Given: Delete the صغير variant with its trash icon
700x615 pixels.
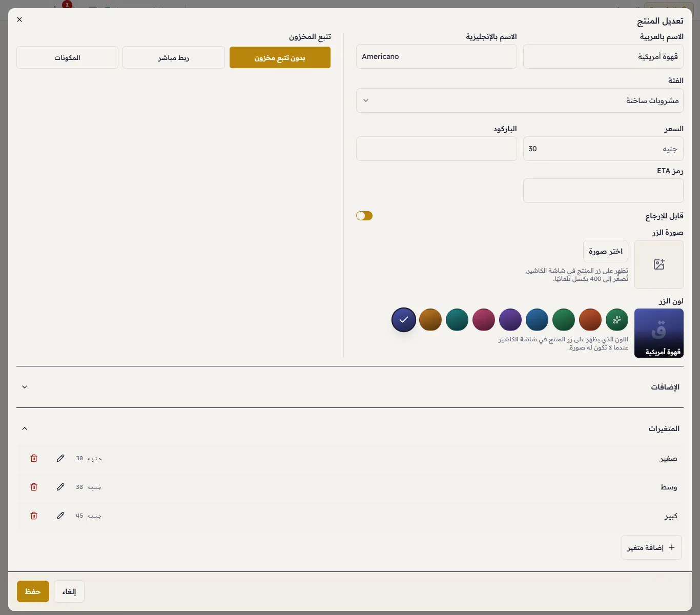Looking at the screenshot, I should coord(34,458).
